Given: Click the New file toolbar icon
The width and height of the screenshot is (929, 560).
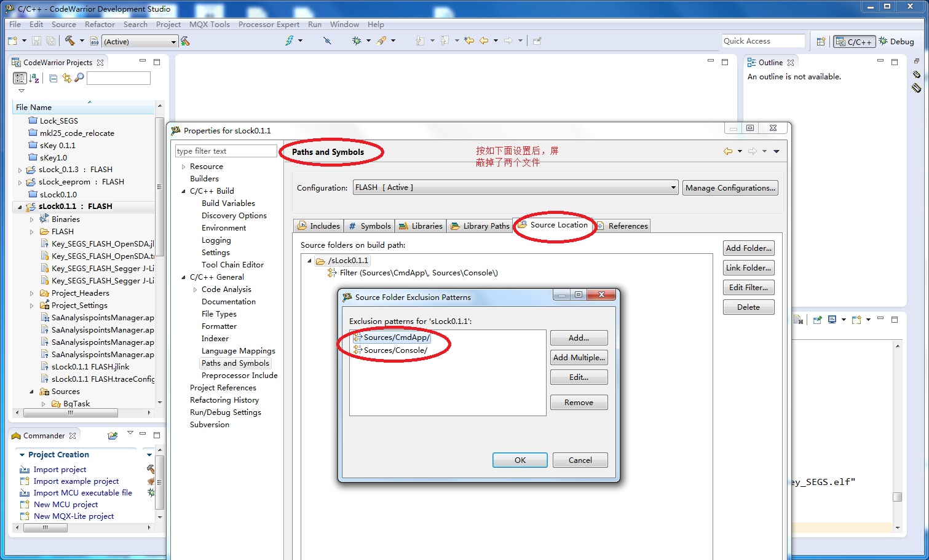Looking at the screenshot, I should (x=12, y=41).
